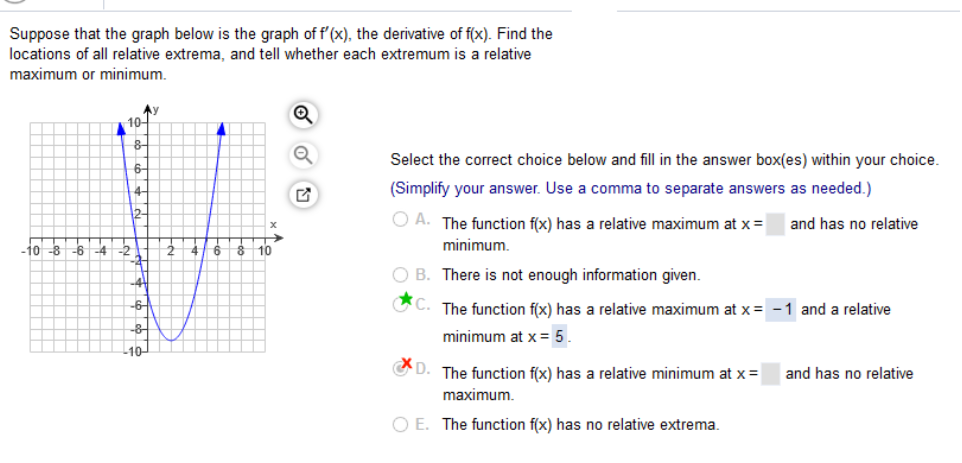962x463 pixels.
Task: Click the red X incorrect-answer marker
Action: coord(406,362)
